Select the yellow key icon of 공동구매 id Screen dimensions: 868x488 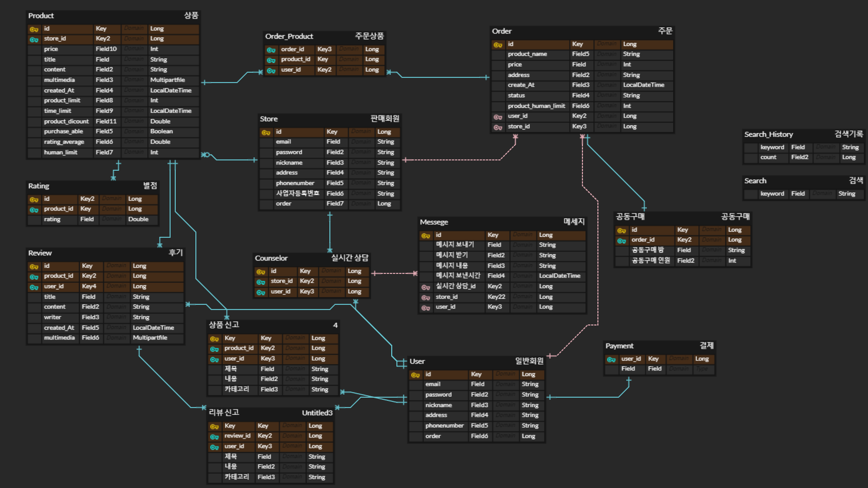622,231
